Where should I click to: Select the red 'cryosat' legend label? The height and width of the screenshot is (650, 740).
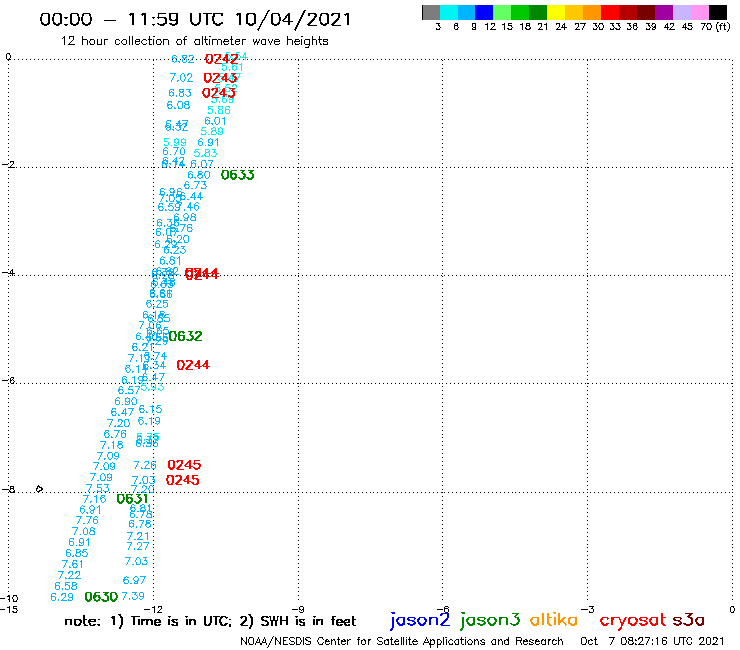633,619
